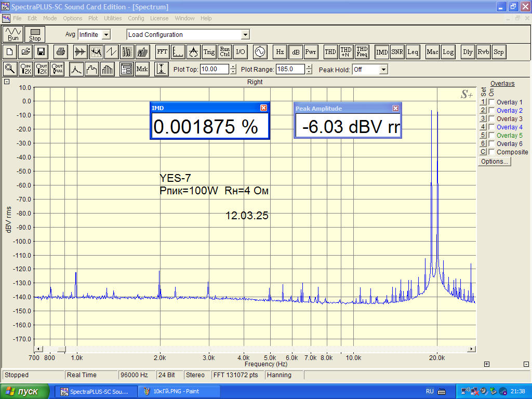Click the Mrk marker toolbar button

142,69
